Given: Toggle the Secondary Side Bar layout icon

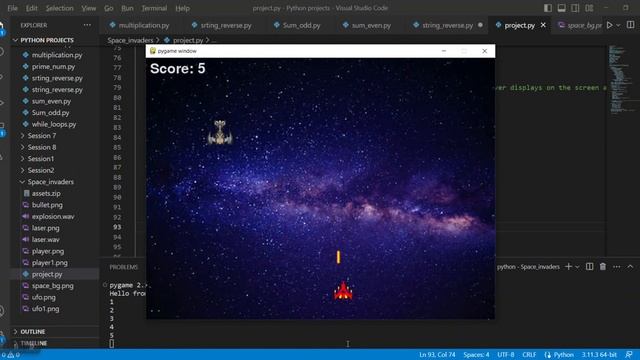Looking at the screenshot, I should click(575, 8).
